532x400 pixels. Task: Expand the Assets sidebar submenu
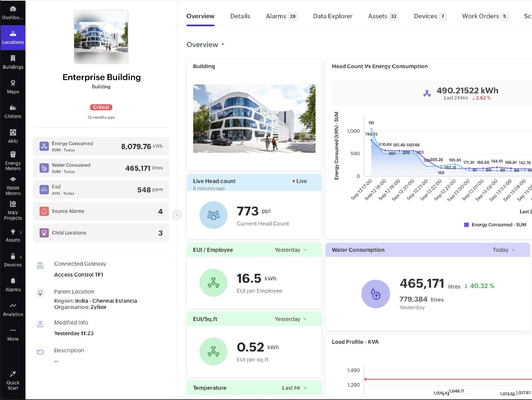[21, 232]
